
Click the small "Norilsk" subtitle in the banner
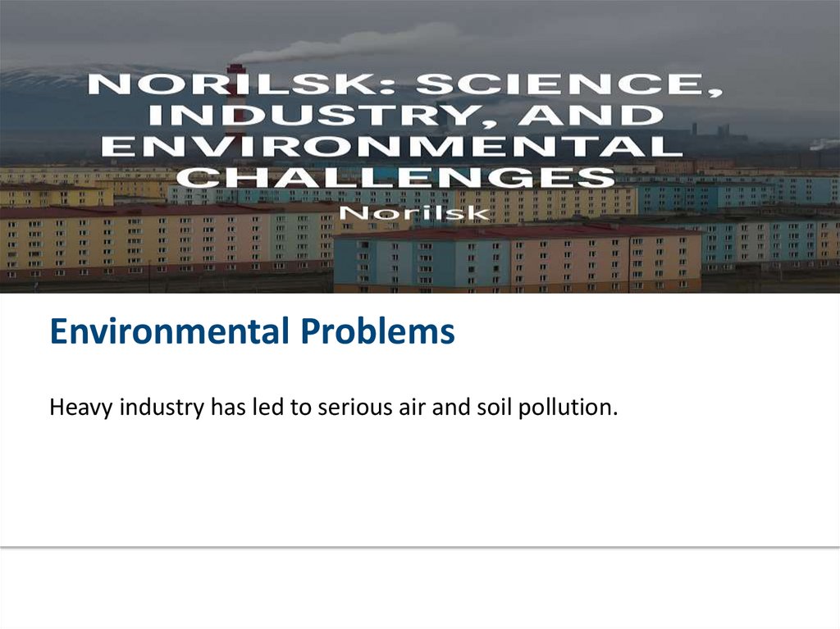415,212
